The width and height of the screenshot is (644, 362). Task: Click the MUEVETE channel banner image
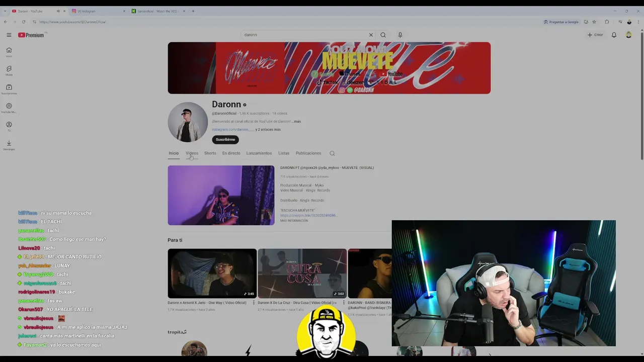click(329, 68)
